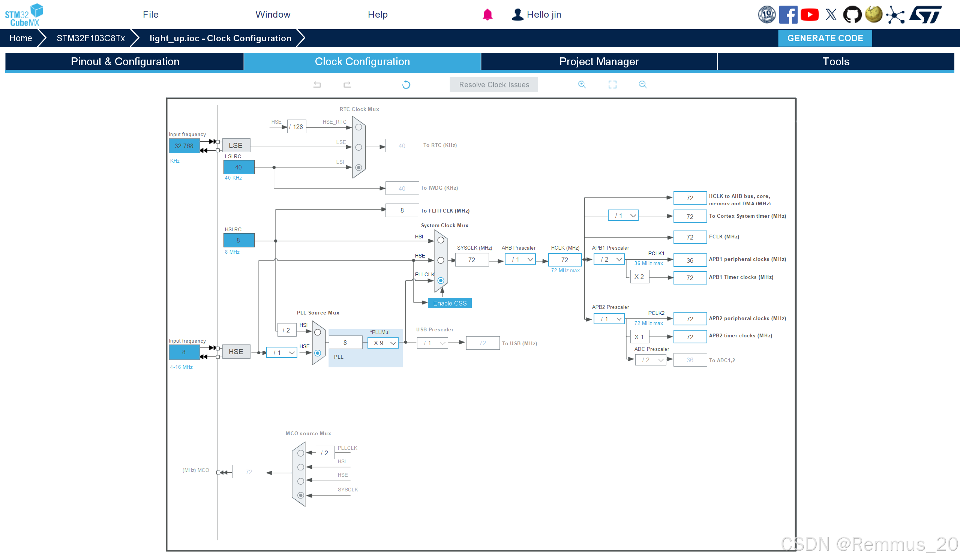Open the File menu

point(150,15)
